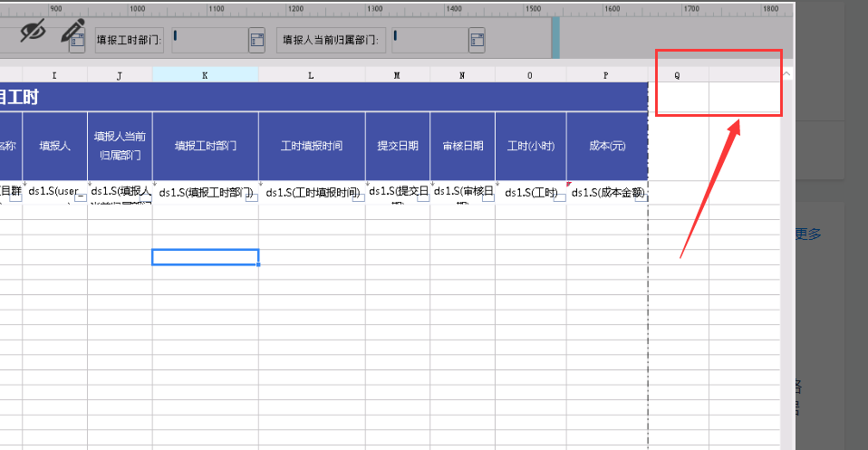Screen dimensions: 868x450
Task: Click inside the 填报人当前归属部门 input widget
Action: pyautogui.click(x=430, y=41)
